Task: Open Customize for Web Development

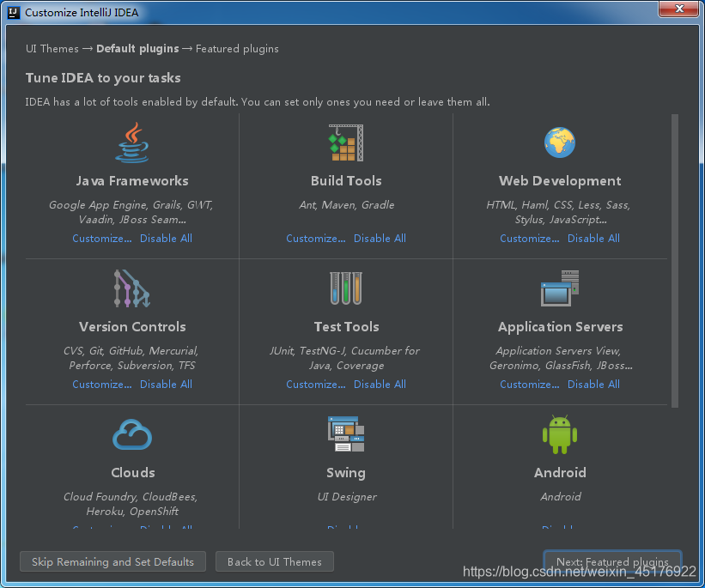Action: (x=530, y=239)
